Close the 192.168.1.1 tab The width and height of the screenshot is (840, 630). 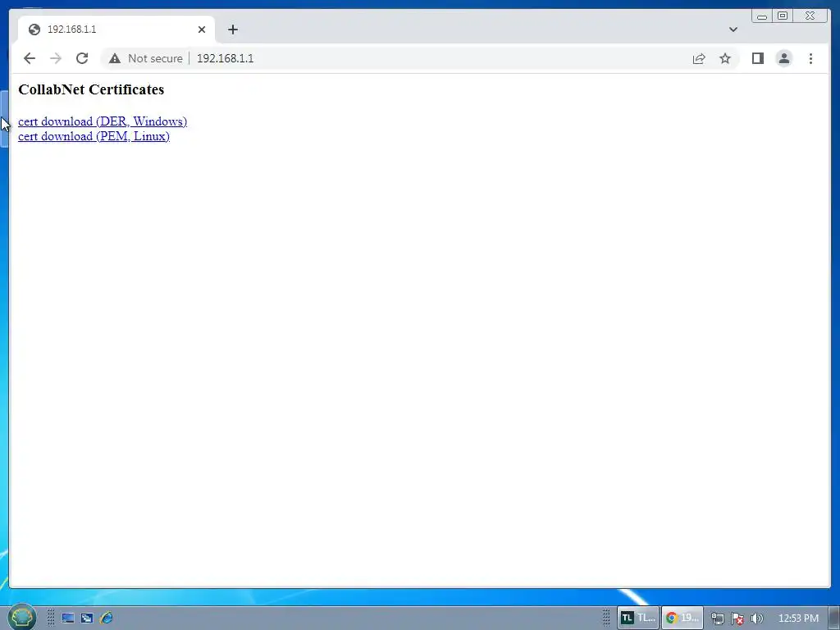[202, 30]
